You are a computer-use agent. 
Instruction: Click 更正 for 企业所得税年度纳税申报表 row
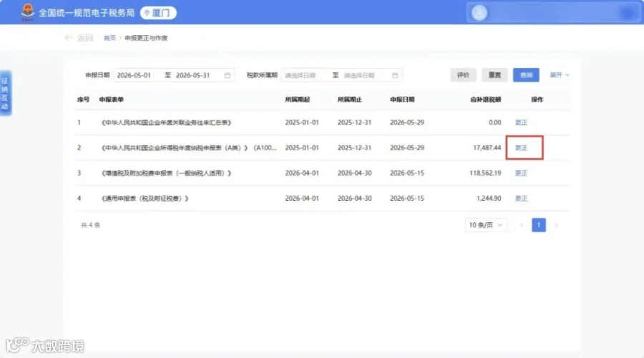[521, 148]
